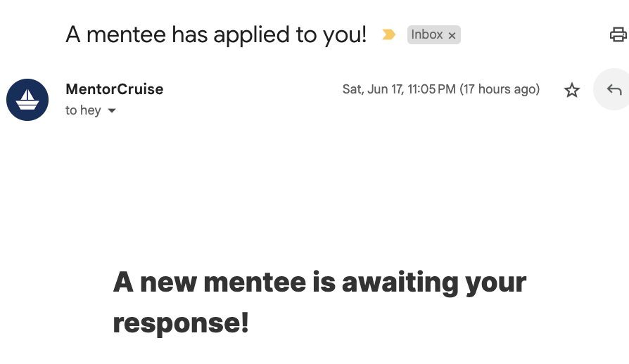The width and height of the screenshot is (629, 364).
Task: Click the MentorCruise sailboat avatar
Action: tap(27, 100)
